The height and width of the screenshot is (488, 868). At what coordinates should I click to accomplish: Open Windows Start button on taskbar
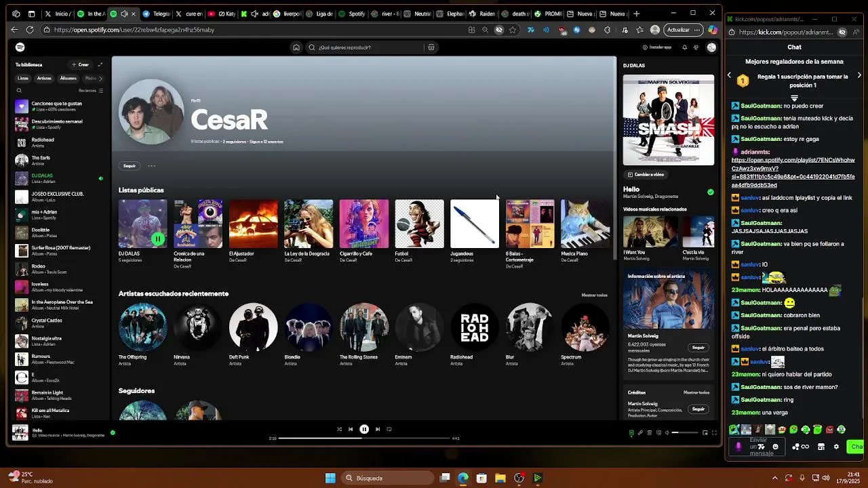click(330, 478)
